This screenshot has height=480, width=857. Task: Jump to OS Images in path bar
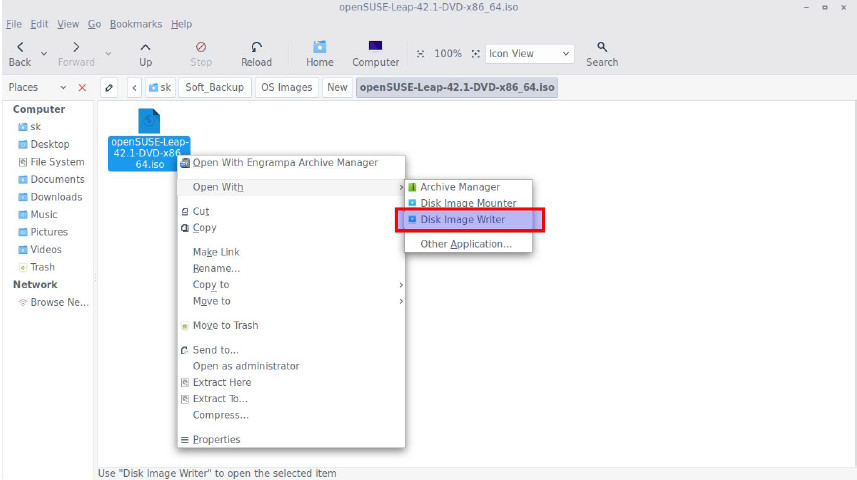coord(286,87)
